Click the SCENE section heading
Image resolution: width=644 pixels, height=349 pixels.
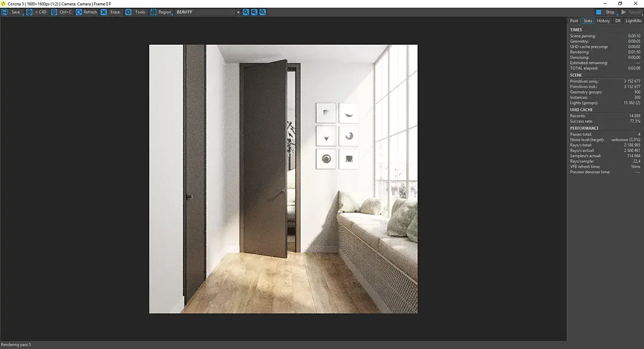click(x=576, y=75)
